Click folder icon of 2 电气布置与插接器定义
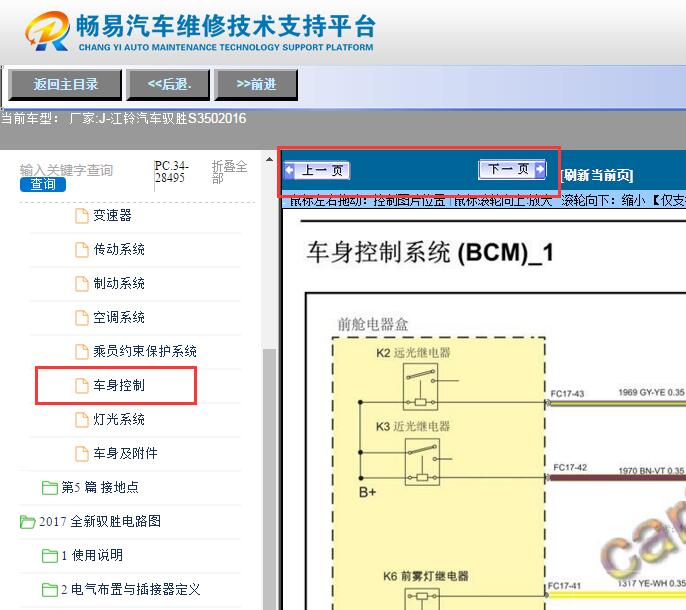Image resolution: width=686 pixels, height=610 pixels. click(49, 590)
